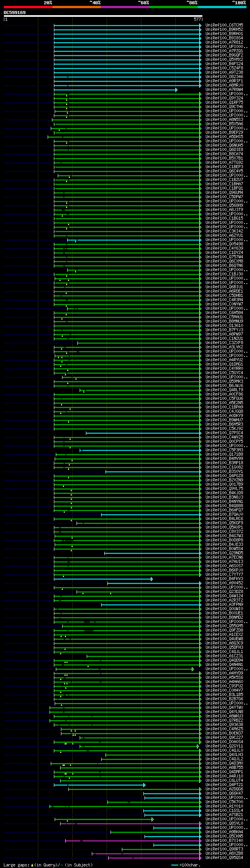Image resolution: width=250 pixels, height=868 pixels.
Task: Click the UniRef100_Q1RP75 label
Action: pos(224,103)
